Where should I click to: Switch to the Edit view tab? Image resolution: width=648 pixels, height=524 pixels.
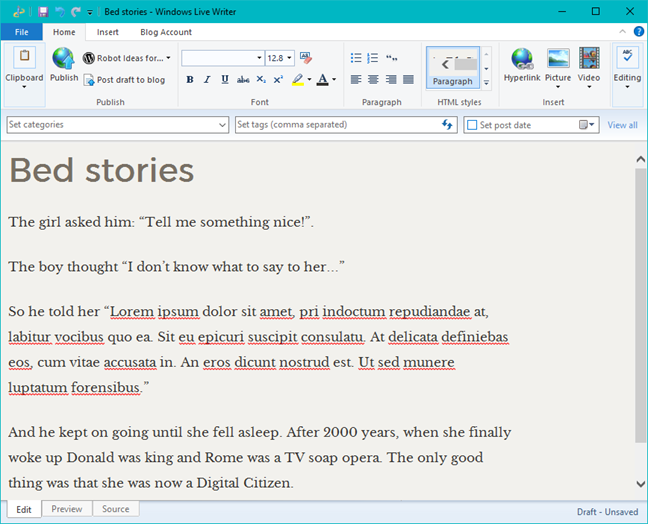coord(24,509)
